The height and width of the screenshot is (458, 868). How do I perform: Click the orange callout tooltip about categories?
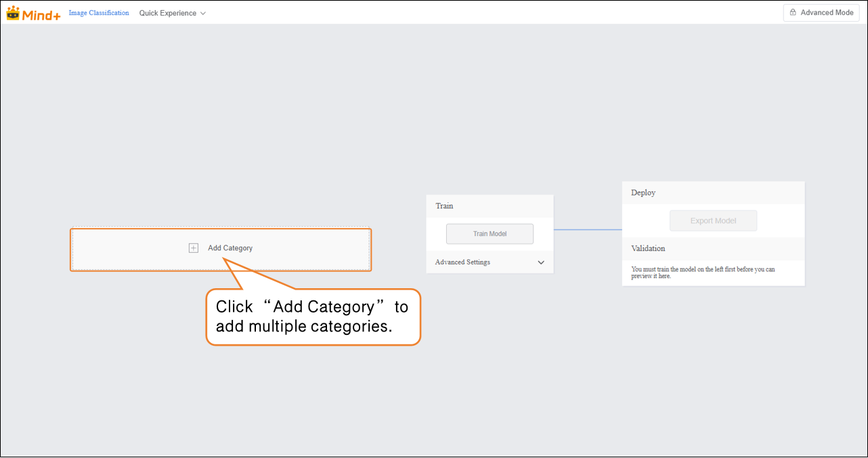click(313, 317)
